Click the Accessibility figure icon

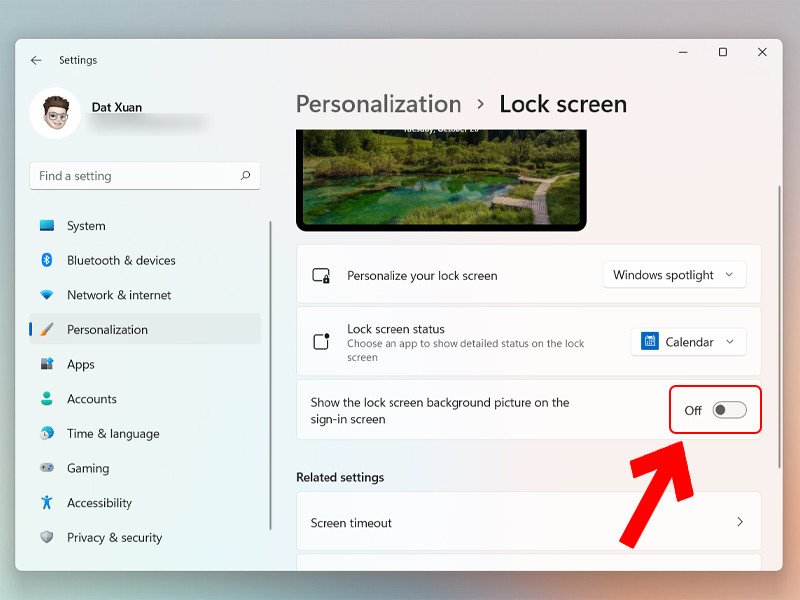[46, 503]
